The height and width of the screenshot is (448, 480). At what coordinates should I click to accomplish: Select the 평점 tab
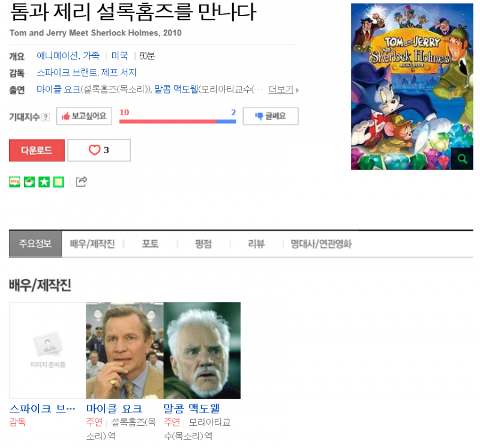203,244
